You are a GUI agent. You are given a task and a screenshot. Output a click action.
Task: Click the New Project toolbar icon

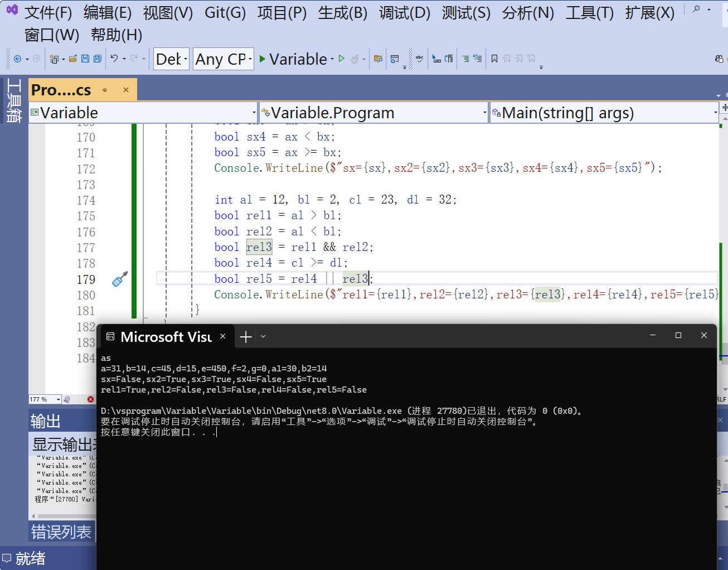(x=54, y=59)
